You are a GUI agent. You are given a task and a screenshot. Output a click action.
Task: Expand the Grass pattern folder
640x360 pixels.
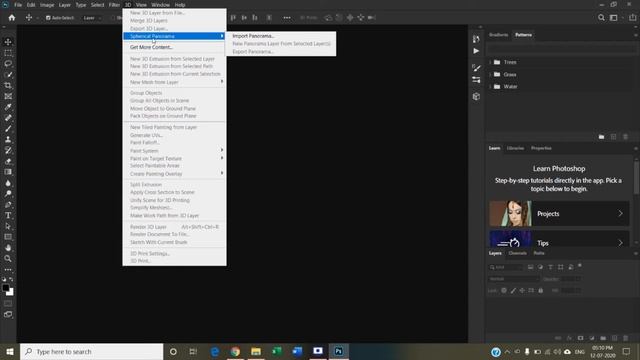click(x=490, y=74)
